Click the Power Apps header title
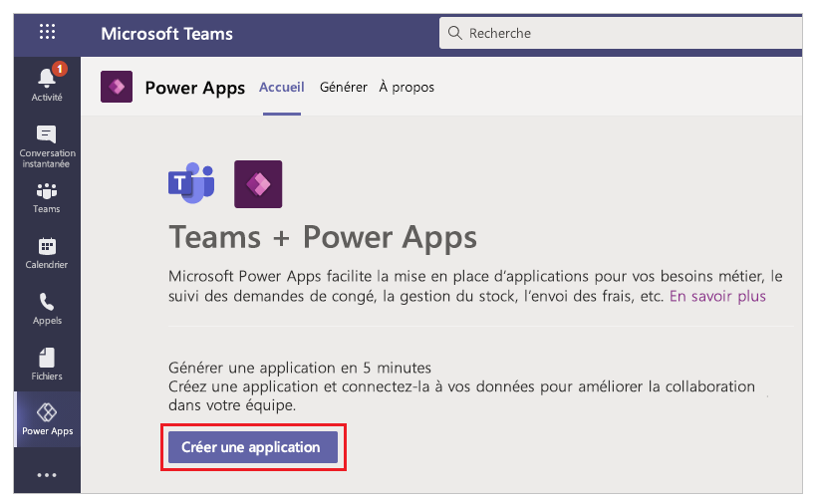This screenshot has width=816, height=504. 195,88
